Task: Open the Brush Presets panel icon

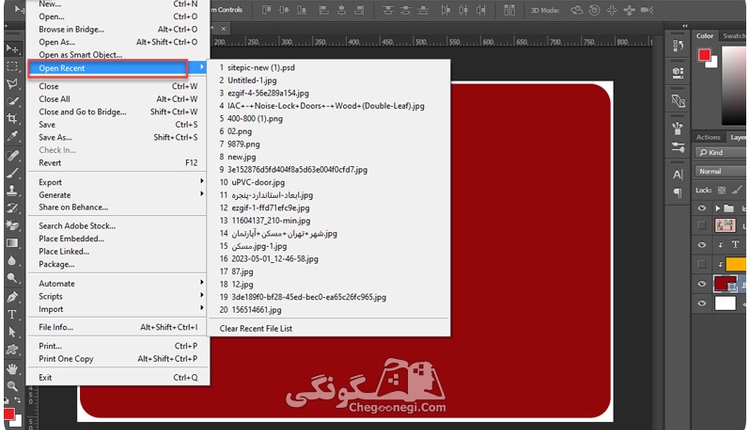Action: pos(678,148)
